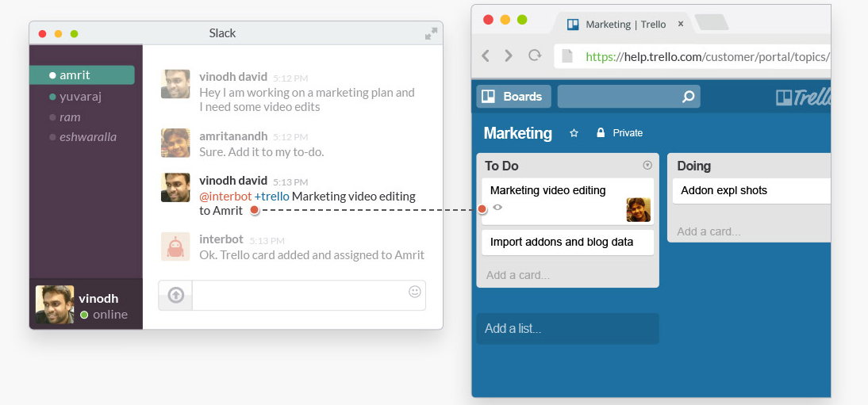Click the Slack window title text

point(222,33)
